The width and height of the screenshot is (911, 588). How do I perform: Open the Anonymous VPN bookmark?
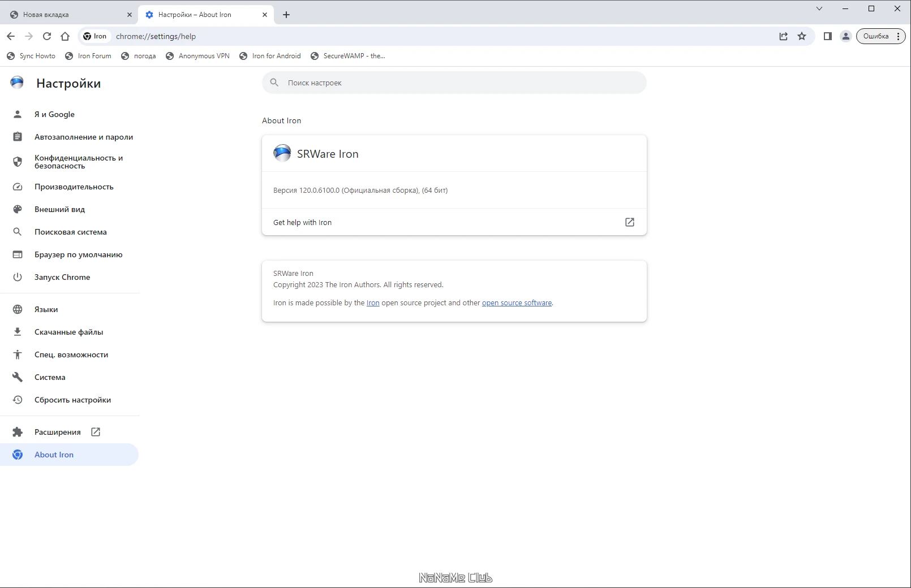[x=197, y=56]
